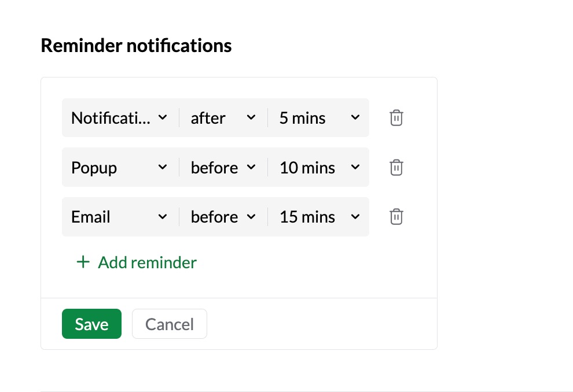Click the chevron arrow next to 5 mins
This screenshot has height=392, width=573.
click(355, 117)
